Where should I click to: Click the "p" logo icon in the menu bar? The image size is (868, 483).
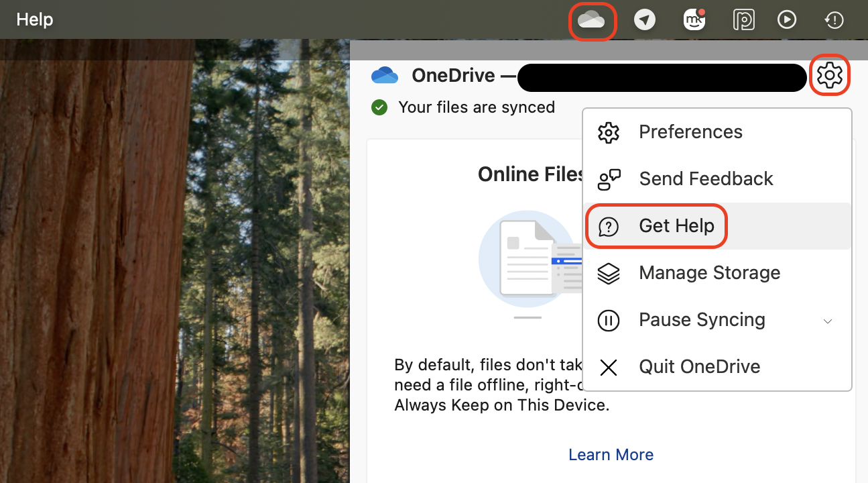point(743,19)
